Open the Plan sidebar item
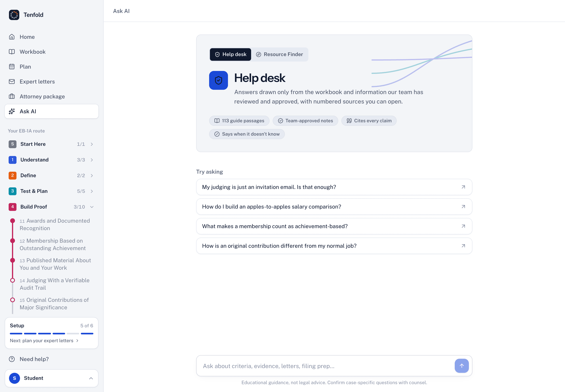 [x=52, y=67]
